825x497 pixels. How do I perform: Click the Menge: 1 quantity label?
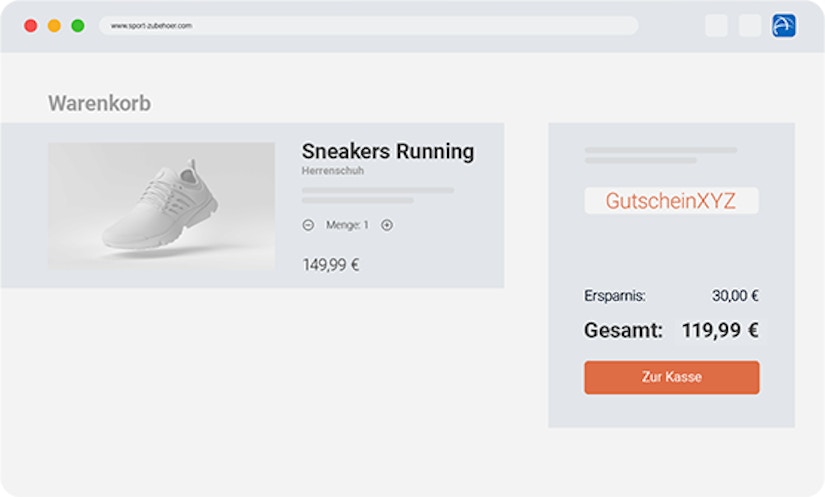point(347,225)
